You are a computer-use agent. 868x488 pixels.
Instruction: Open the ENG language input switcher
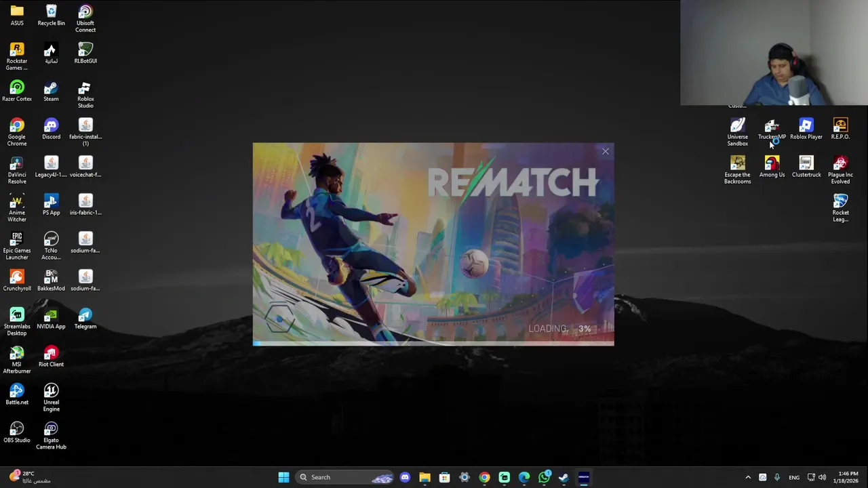[794, 477]
